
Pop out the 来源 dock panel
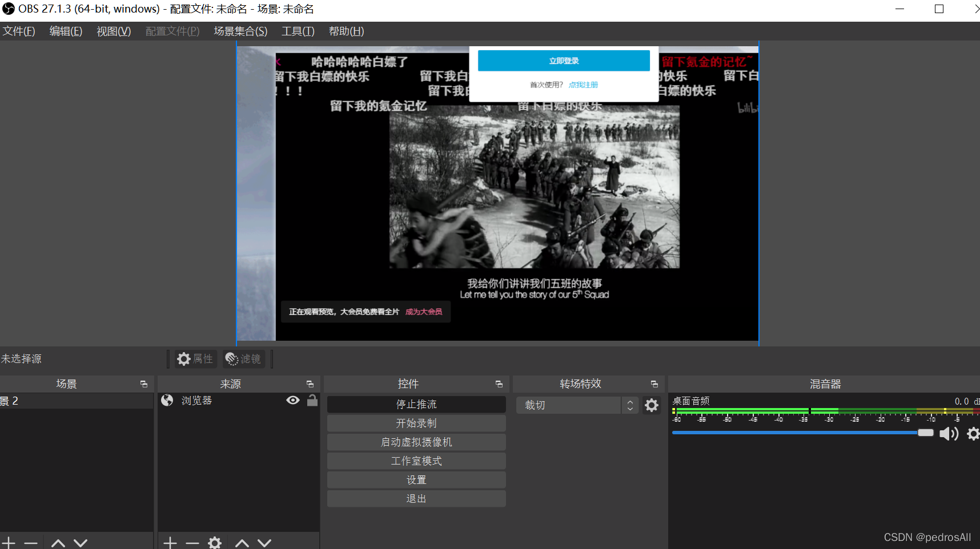tap(310, 384)
